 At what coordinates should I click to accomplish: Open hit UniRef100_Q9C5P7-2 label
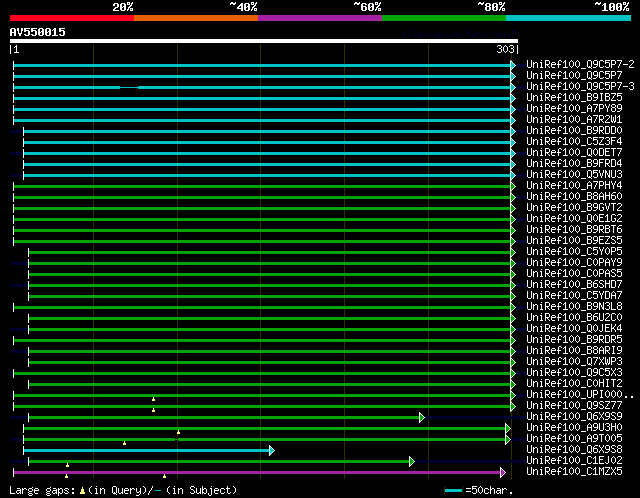tap(580, 64)
